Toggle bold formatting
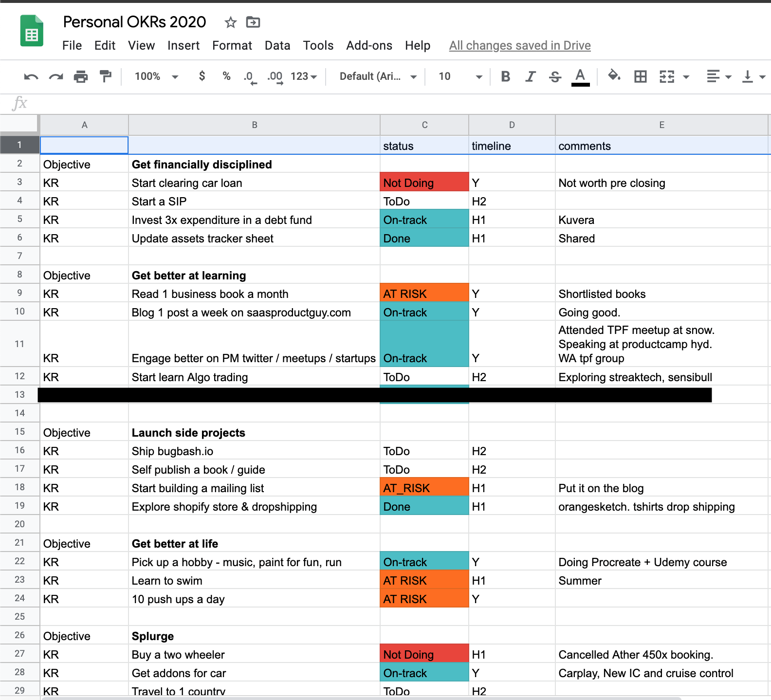The height and width of the screenshot is (700, 771). click(505, 76)
